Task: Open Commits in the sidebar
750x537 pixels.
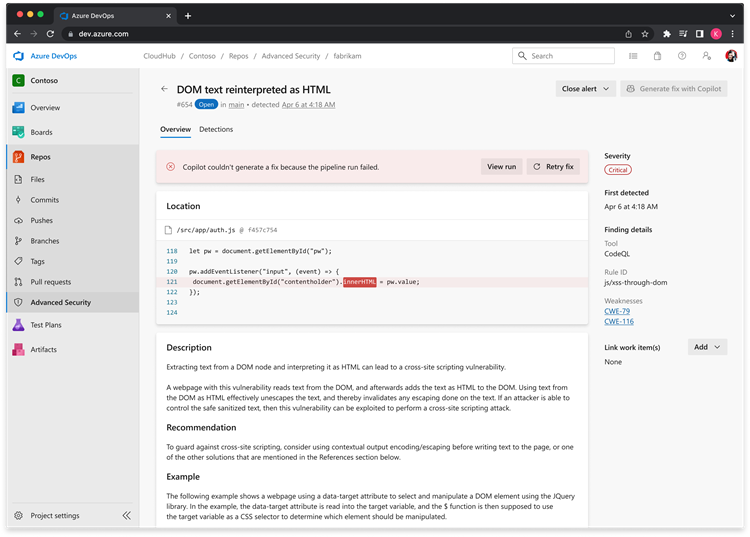Action: tap(44, 200)
